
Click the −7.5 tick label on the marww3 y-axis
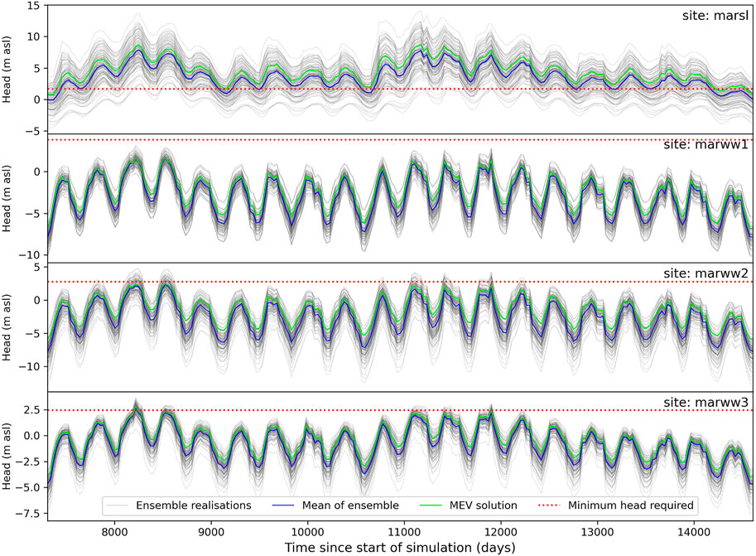coord(28,514)
